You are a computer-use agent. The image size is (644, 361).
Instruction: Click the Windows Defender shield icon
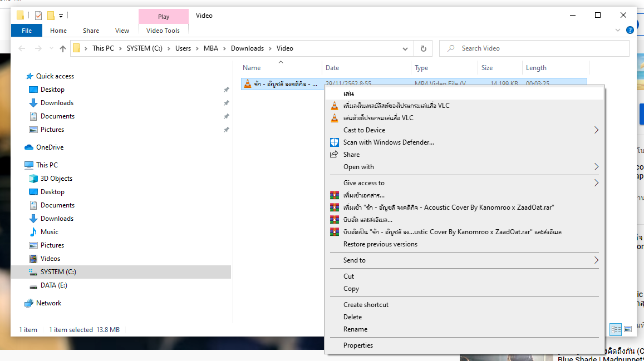(334, 142)
